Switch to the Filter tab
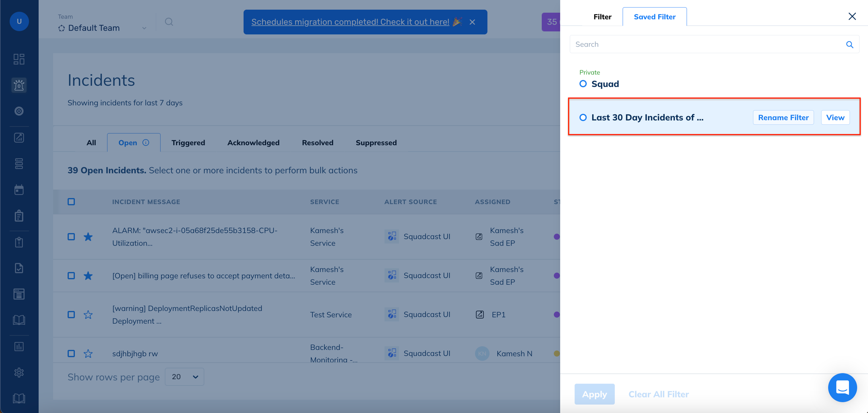Image resolution: width=868 pixels, height=413 pixels. click(602, 17)
